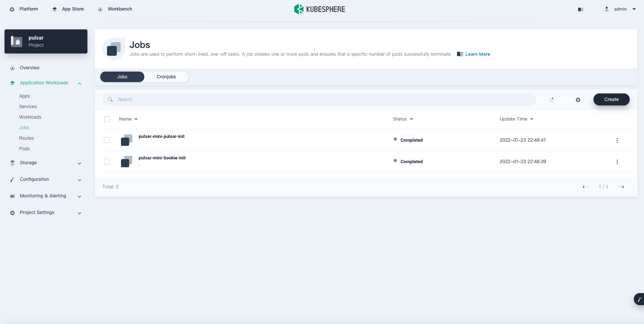Go to previous page arrow
Screen dimensions: 644x324
tap(586, 187)
